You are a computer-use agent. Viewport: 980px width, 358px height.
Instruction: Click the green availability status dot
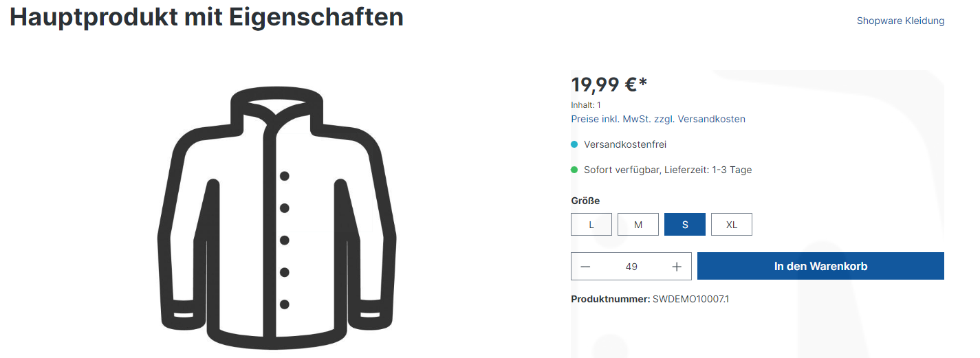coord(574,170)
